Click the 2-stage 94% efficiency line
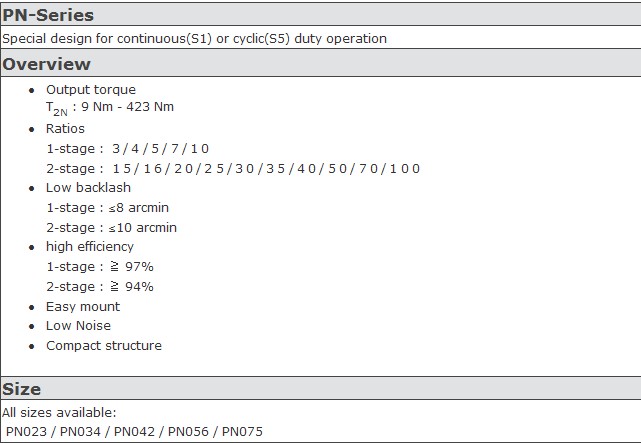This screenshot has width=641, height=443. (100, 287)
